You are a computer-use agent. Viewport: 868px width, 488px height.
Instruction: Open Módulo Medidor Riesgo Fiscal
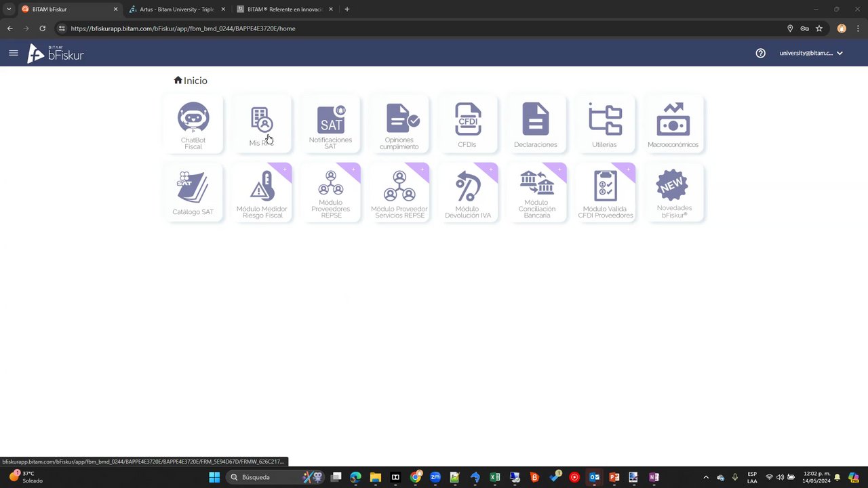(x=262, y=193)
